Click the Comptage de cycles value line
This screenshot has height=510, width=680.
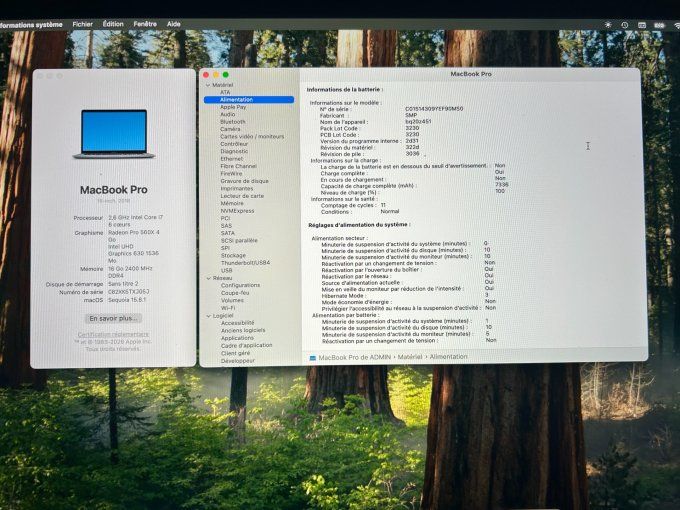(x=353, y=205)
